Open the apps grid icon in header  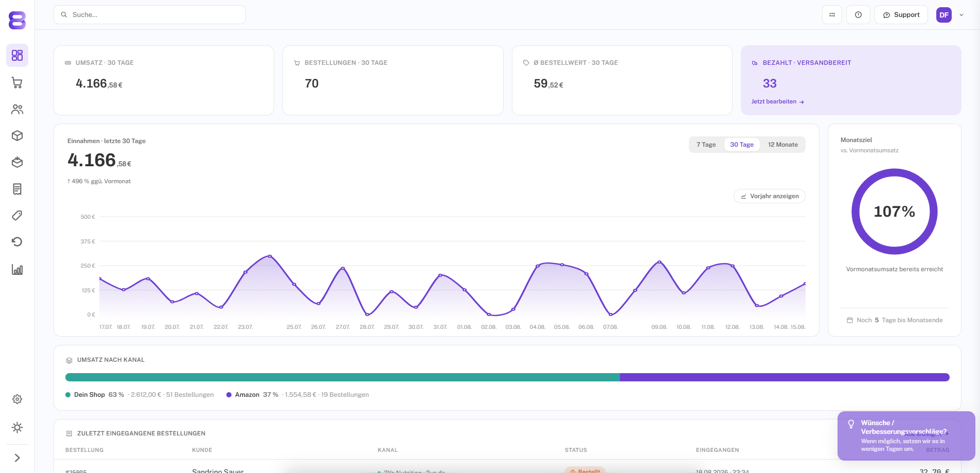(x=832, y=15)
